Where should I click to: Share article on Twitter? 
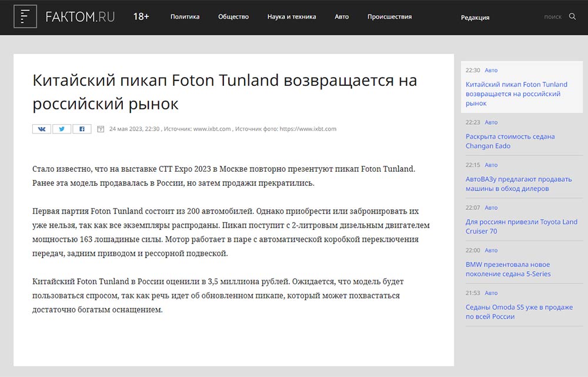(62, 129)
